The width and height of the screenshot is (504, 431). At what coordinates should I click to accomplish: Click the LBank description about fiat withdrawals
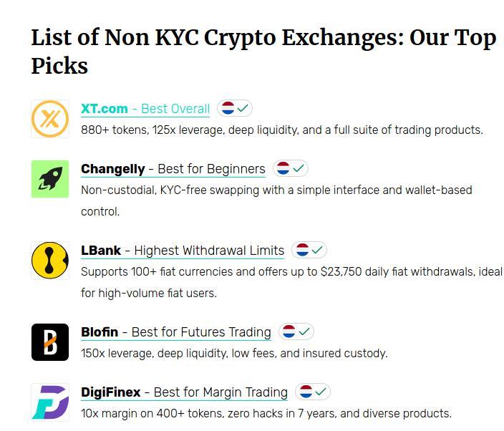click(291, 283)
